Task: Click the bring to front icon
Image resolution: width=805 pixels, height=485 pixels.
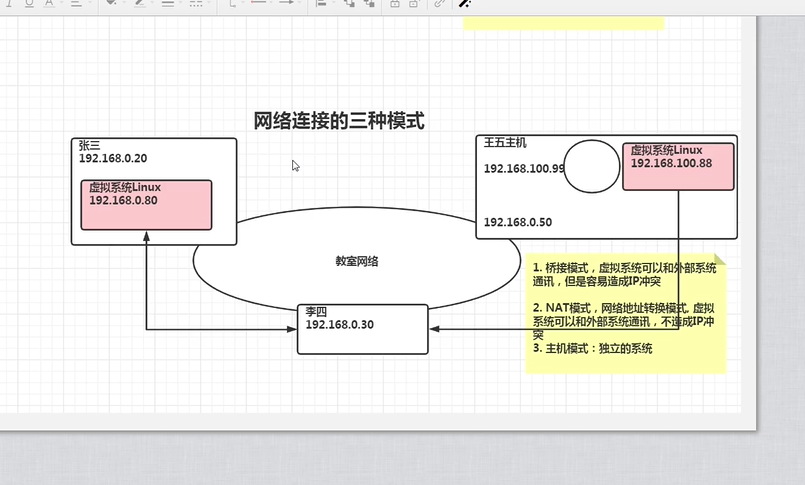Action: (349, 3)
